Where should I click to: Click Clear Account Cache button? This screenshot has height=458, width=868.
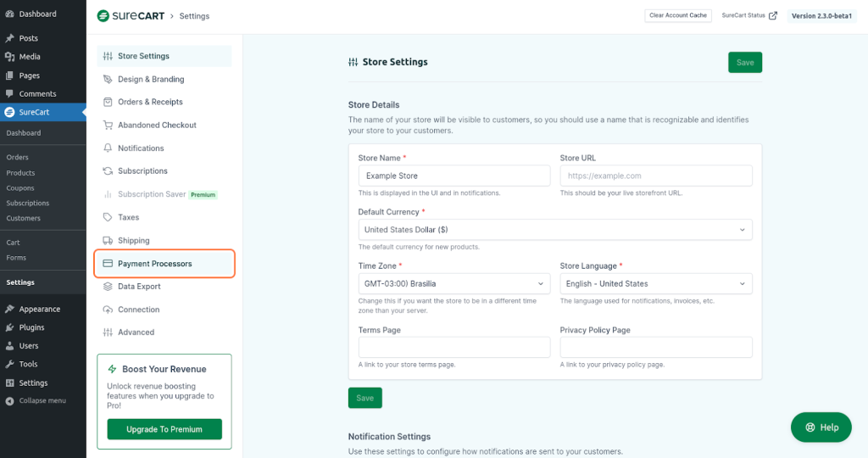[678, 15]
